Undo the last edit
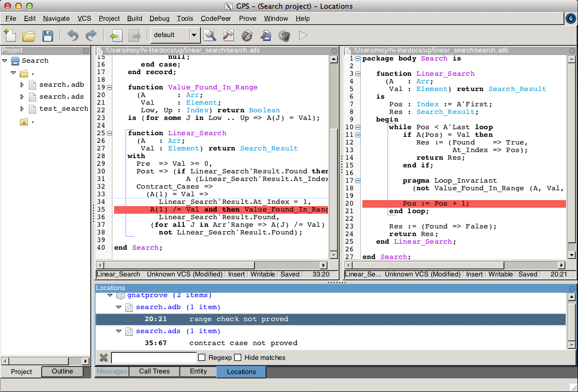This screenshot has width=578, height=392. 73,35
